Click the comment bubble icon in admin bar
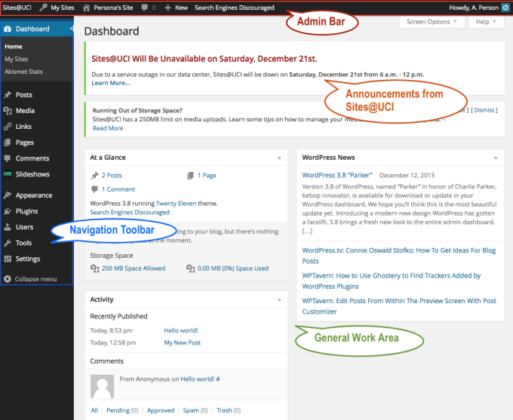 tap(145, 8)
